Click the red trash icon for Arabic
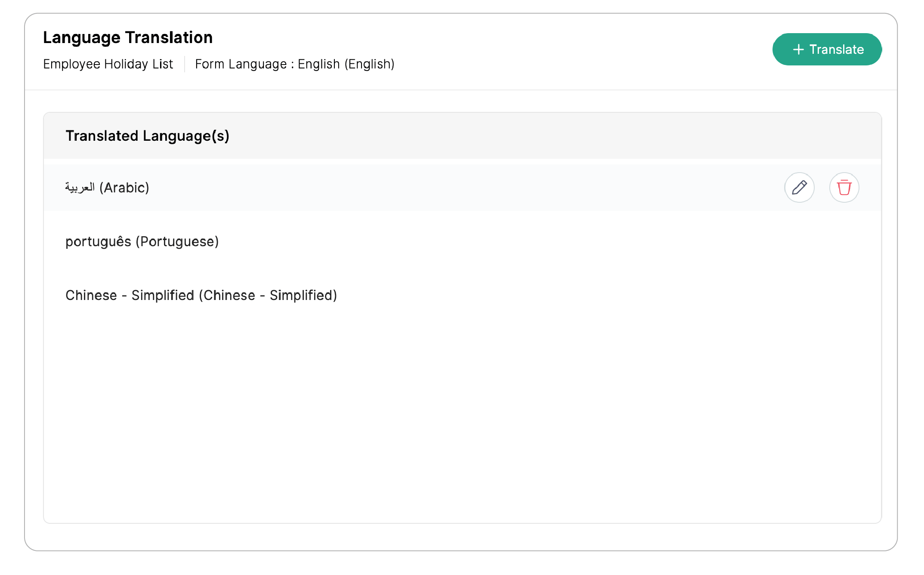The image size is (924, 575). point(844,188)
